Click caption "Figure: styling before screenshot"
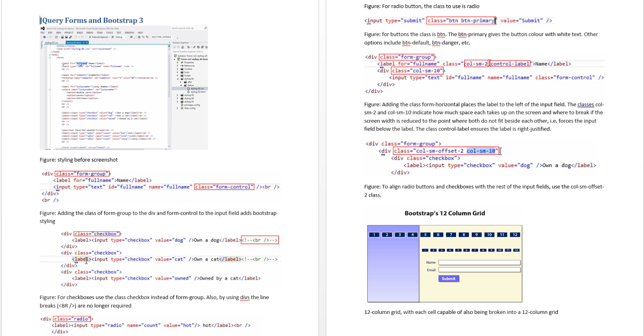The width and height of the screenshot is (644, 336). 78,160
